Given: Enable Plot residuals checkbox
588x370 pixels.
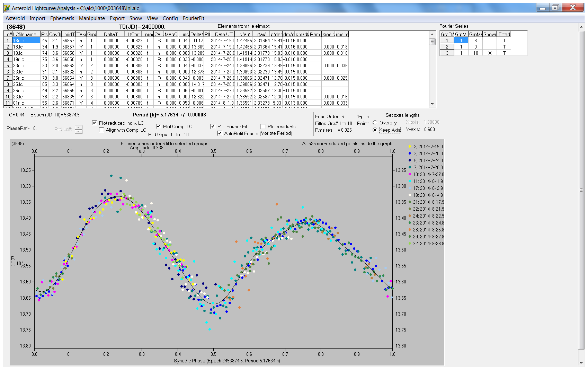Looking at the screenshot, I should pos(263,126).
